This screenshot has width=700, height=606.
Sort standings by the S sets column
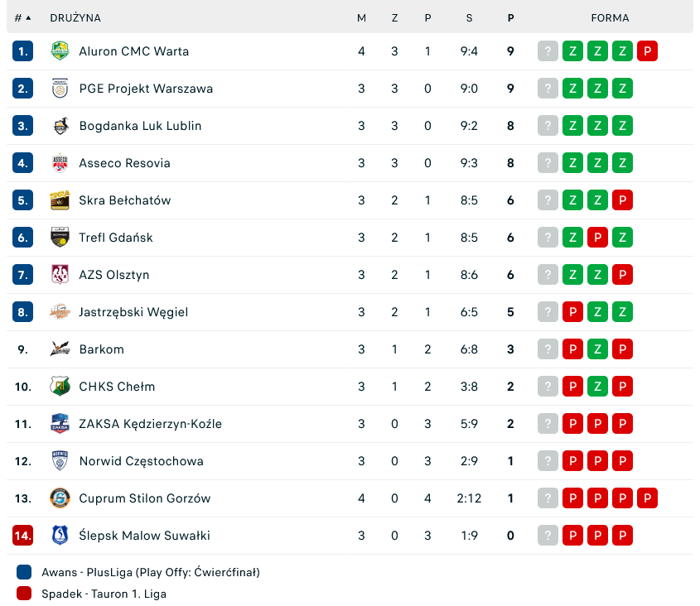coord(469,18)
